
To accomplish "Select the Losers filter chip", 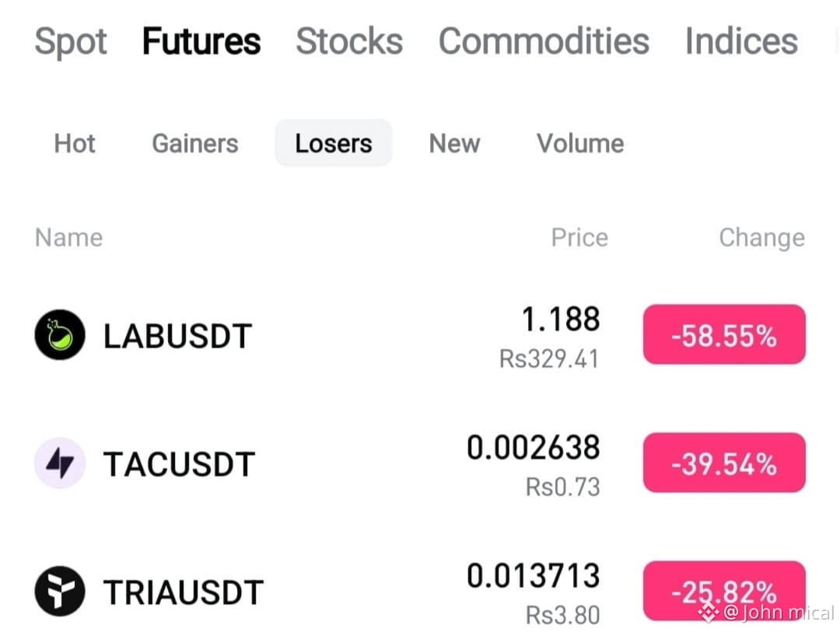I will tap(334, 143).
